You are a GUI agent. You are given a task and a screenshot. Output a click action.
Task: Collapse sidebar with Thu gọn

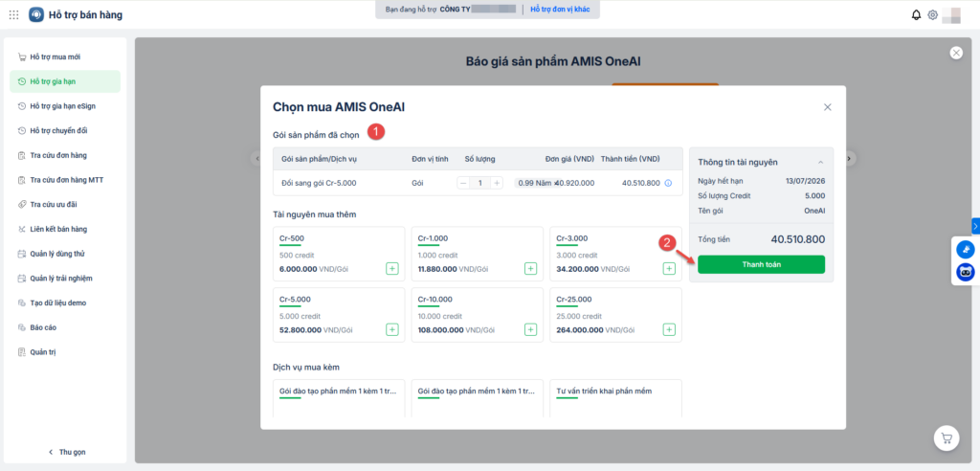point(67,452)
